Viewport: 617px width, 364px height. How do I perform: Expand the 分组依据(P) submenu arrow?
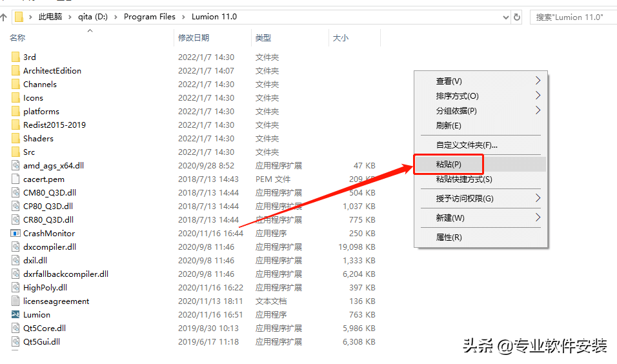click(538, 110)
